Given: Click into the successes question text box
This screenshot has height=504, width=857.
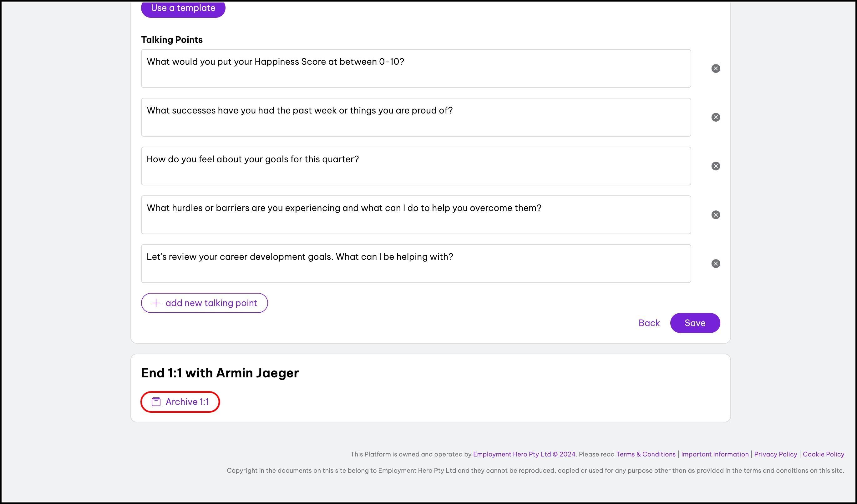Looking at the screenshot, I should coord(416,117).
